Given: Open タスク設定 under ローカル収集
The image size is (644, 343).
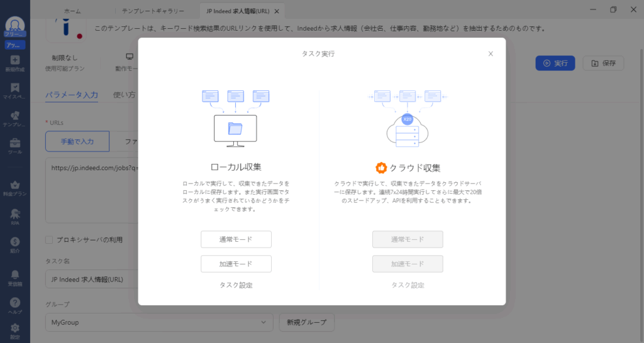Looking at the screenshot, I should tap(236, 285).
